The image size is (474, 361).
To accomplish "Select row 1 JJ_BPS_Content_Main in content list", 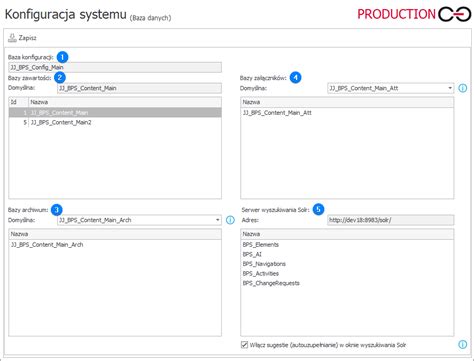I will [115, 113].
